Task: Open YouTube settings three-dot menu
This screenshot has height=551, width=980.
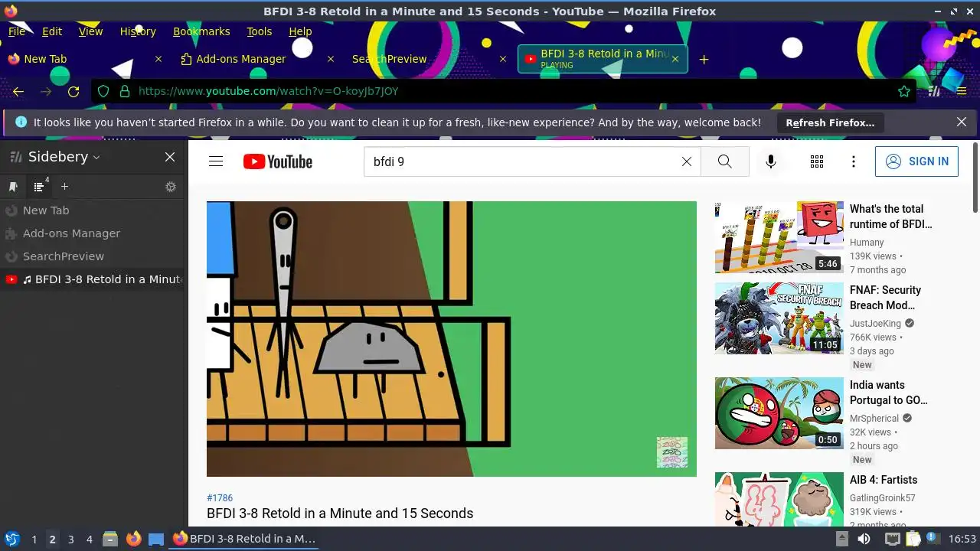Action: pos(854,161)
